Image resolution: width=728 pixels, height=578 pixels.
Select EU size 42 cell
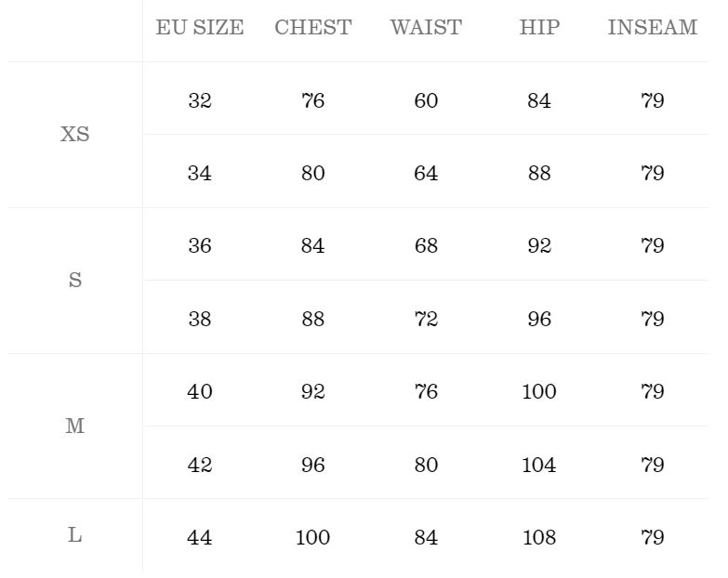(x=200, y=466)
